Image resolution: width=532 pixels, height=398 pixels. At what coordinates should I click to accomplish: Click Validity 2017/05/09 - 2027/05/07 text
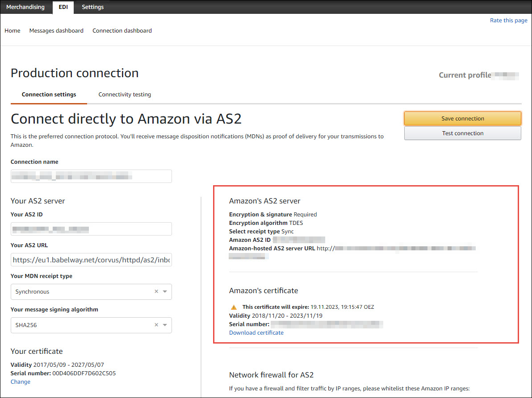[57, 365]
